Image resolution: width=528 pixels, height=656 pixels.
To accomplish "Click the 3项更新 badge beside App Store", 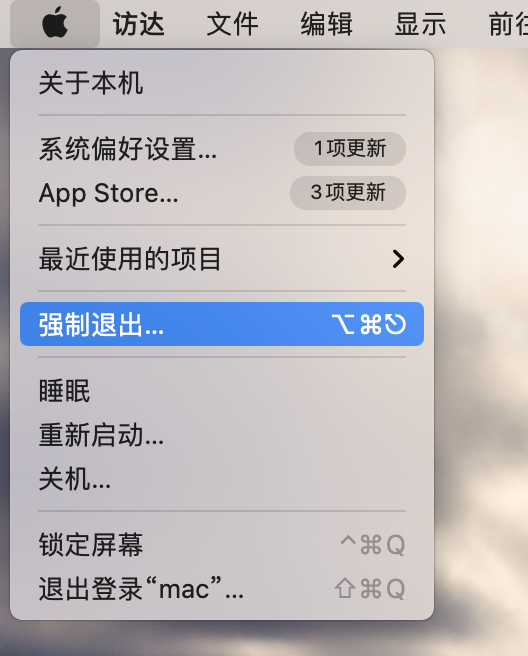I will [348, 192].
